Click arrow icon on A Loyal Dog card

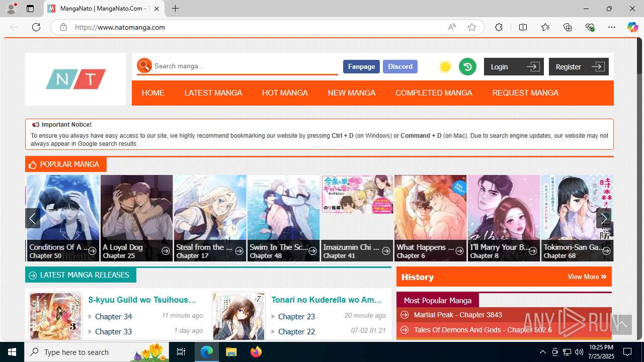pyautogui.click(x=166, y=251)
